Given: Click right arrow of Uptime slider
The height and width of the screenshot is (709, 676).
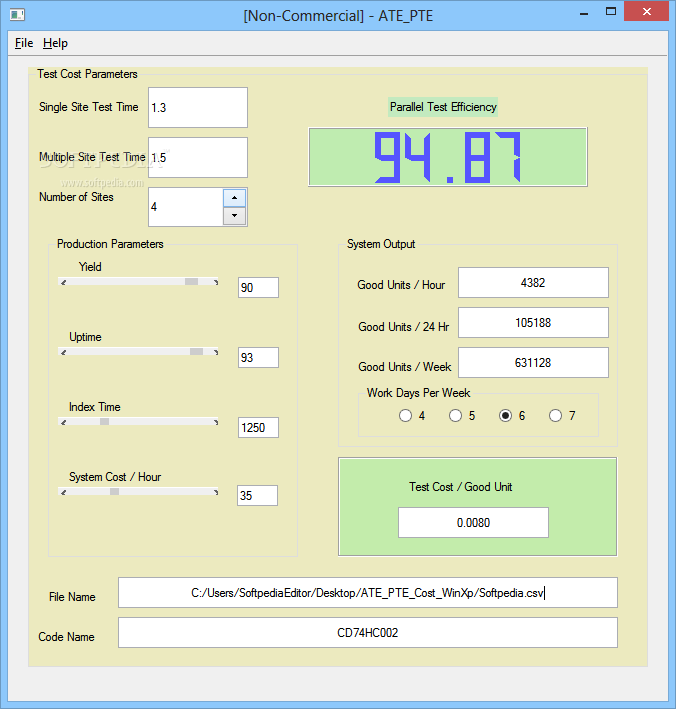Looking at the screenshot, I should tap(216, 352).
